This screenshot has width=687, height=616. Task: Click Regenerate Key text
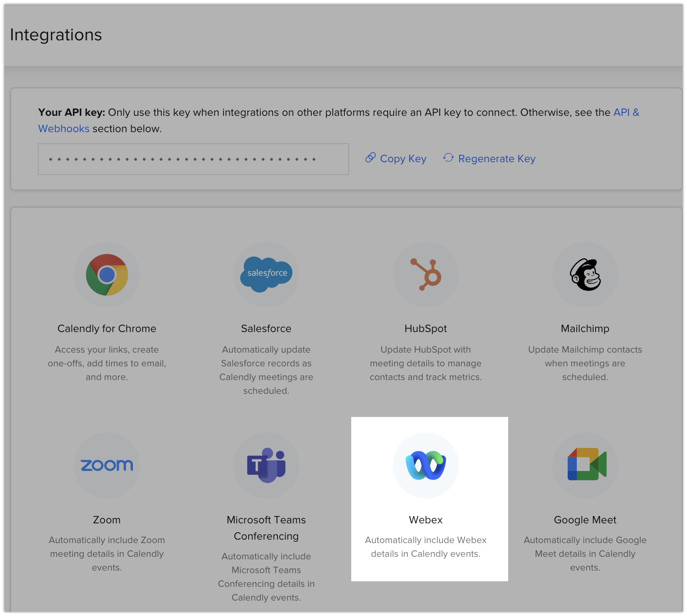(497, 159)
